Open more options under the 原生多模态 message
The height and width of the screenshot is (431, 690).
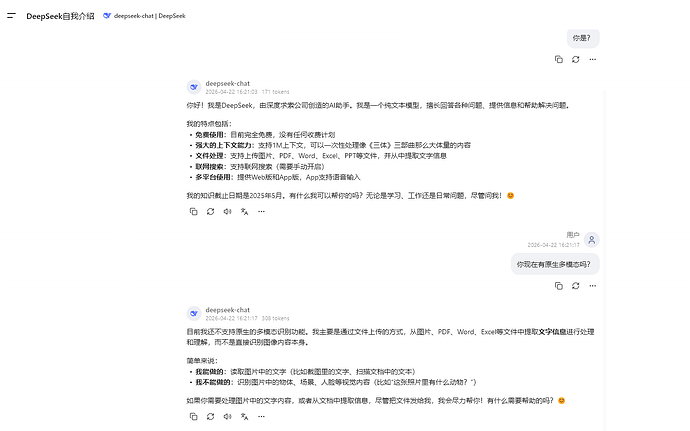pyautogui.click(x=593, y=286)
